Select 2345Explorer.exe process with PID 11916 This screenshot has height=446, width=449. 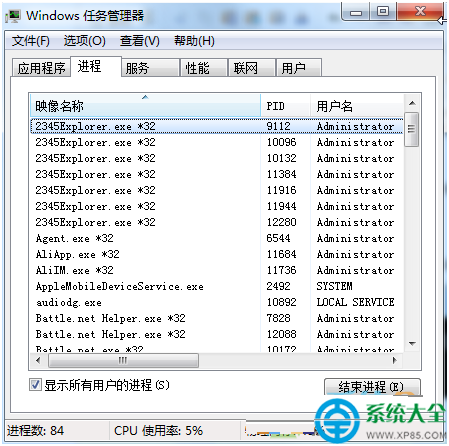(217, 190)
